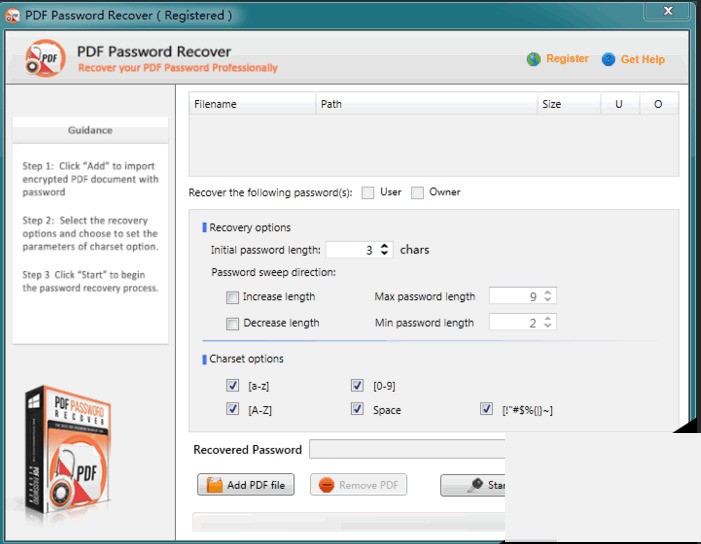Click the folder icon on Add PDF file
Screen dimensions: 701x544
pos(214,485)
